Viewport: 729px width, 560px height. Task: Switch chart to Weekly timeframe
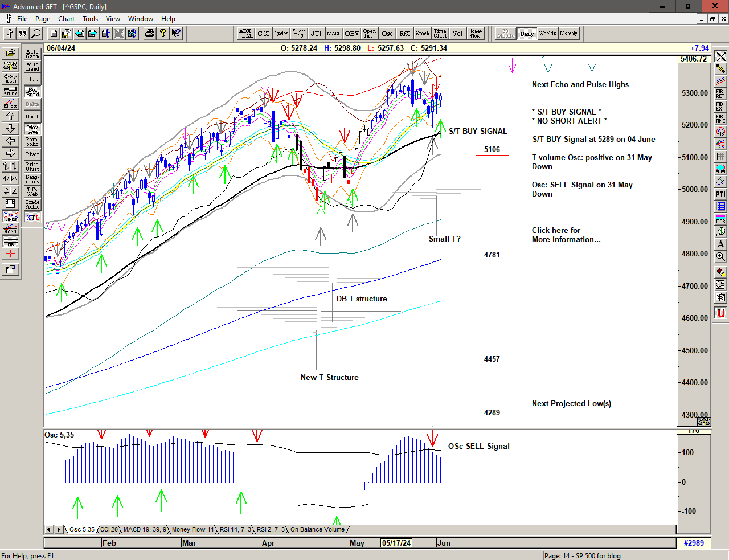(x=547, y=34)
